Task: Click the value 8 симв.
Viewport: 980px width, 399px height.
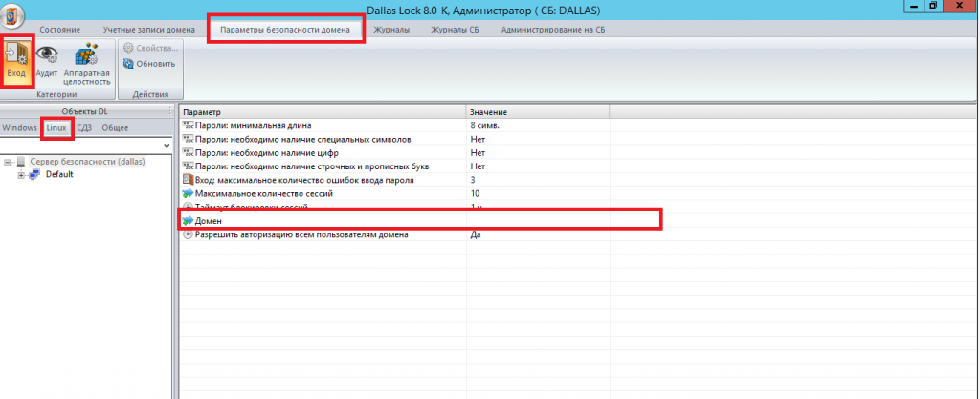Action: (484, 125)
